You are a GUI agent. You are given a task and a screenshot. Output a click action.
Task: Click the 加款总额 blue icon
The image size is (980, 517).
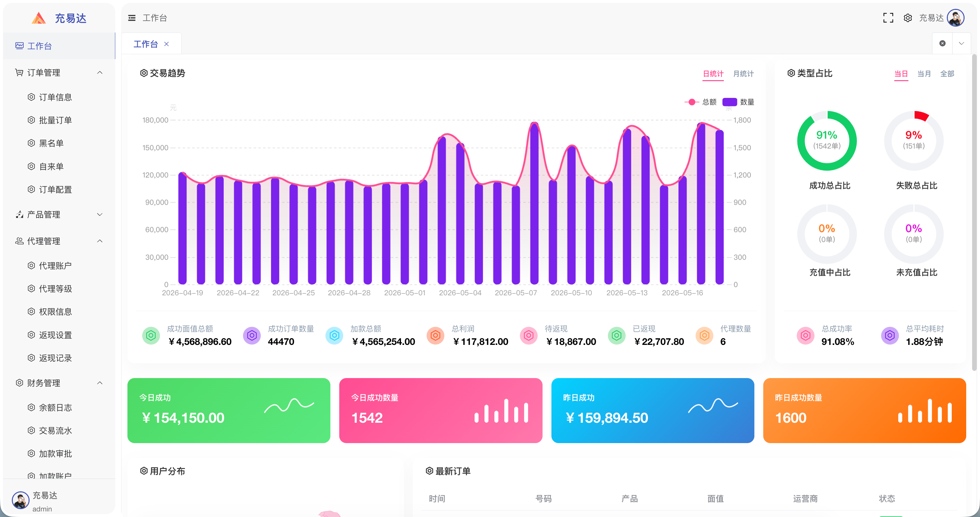(334, 336)
